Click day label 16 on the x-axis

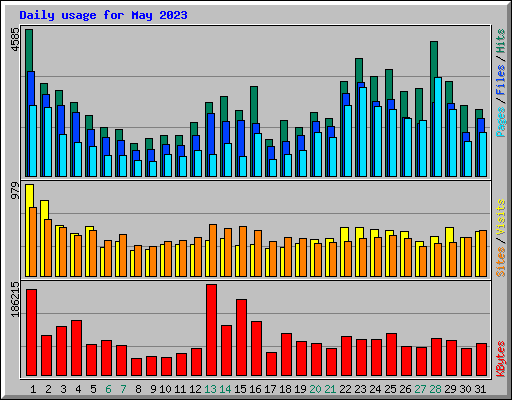[255, 389]
